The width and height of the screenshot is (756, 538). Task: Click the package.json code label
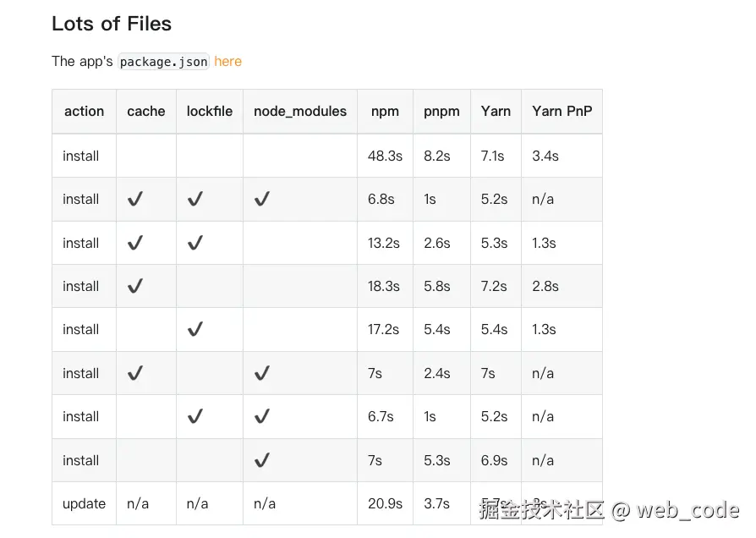click(x=163, y=62)
